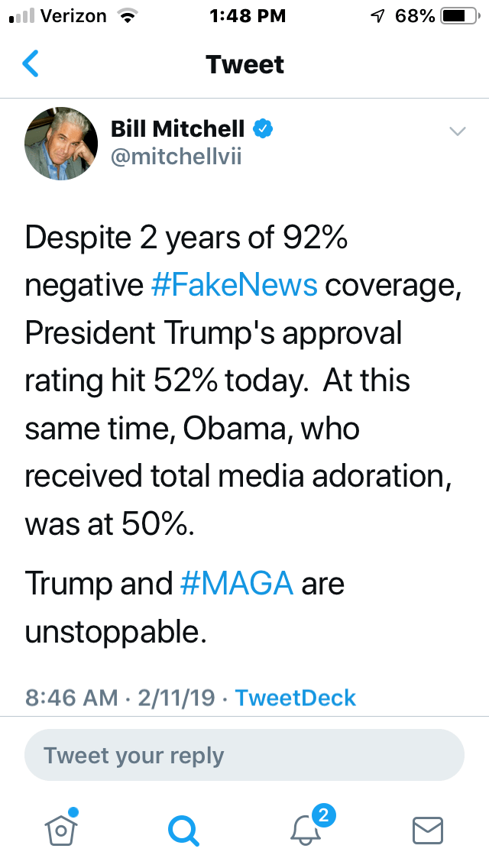Tap the Bill Mitchell display name
Viewport: 489px width, 868px height.
178,129
